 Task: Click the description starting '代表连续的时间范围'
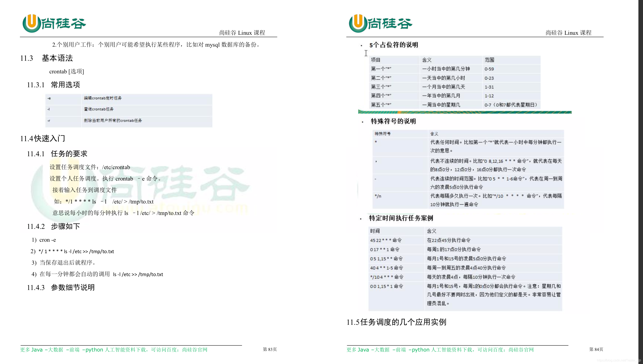(x=496, y=183)
